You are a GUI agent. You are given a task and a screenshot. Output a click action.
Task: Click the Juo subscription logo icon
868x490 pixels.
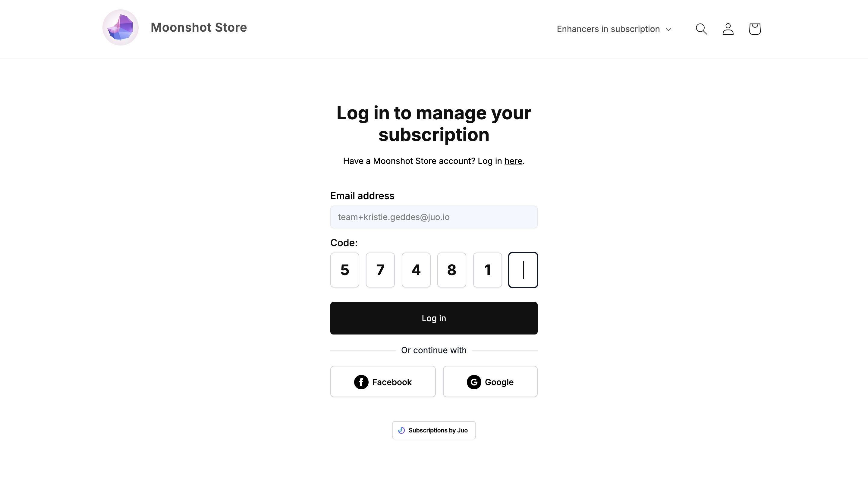point(402,430)
